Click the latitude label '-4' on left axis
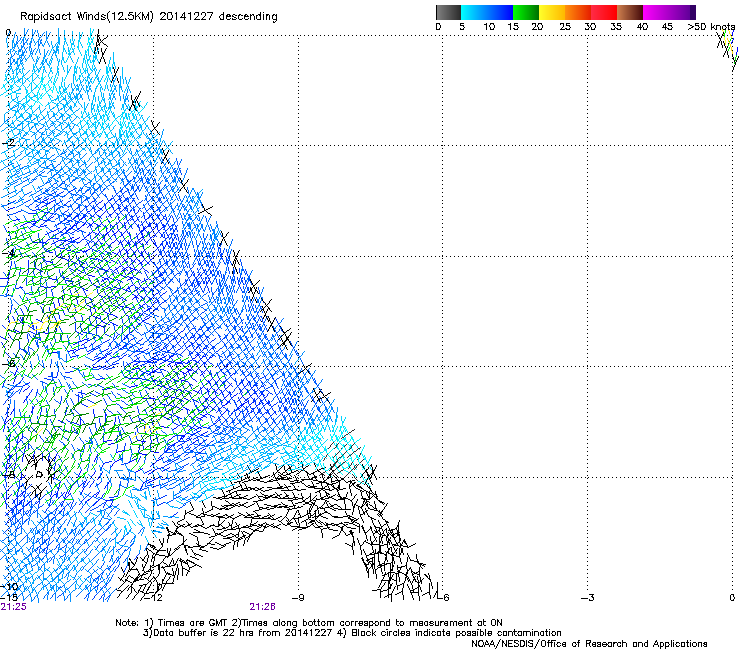This screenshot has height=650, width=740. point(8,253)
